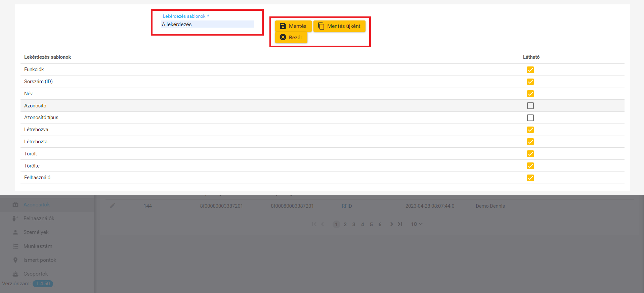This screenshot has height=293, width=644.
Task: Toggle the Törölt visibility checkbox
Action: click(530, 154)
